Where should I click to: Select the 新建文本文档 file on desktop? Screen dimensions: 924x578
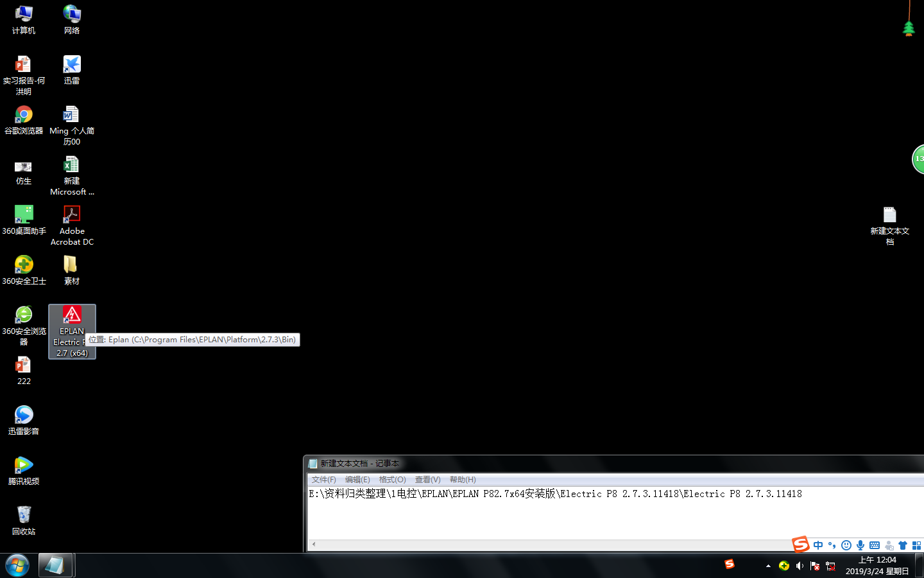click(x=889, y=216)
